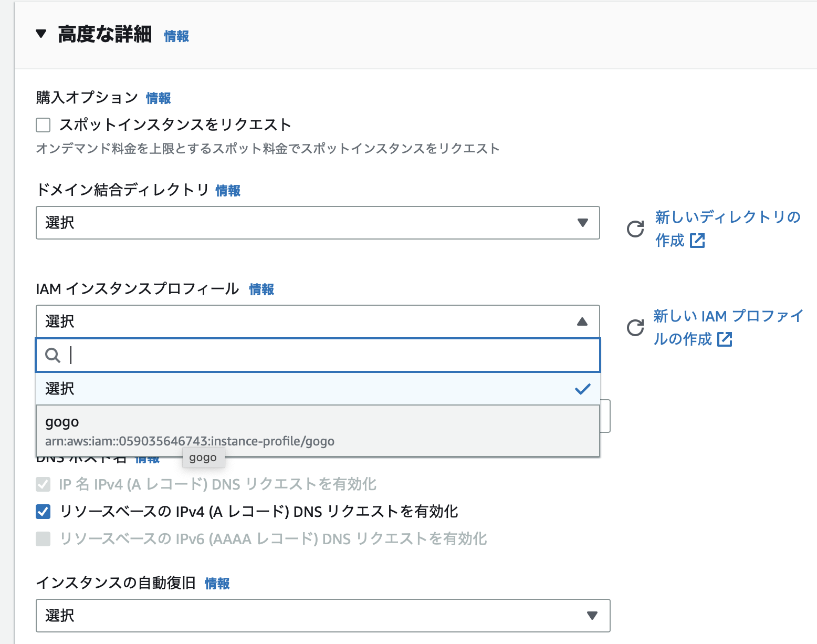Click external link icon for new IAM profile
The height and width of the screenshot is (644, 817).
click(725, 339)
